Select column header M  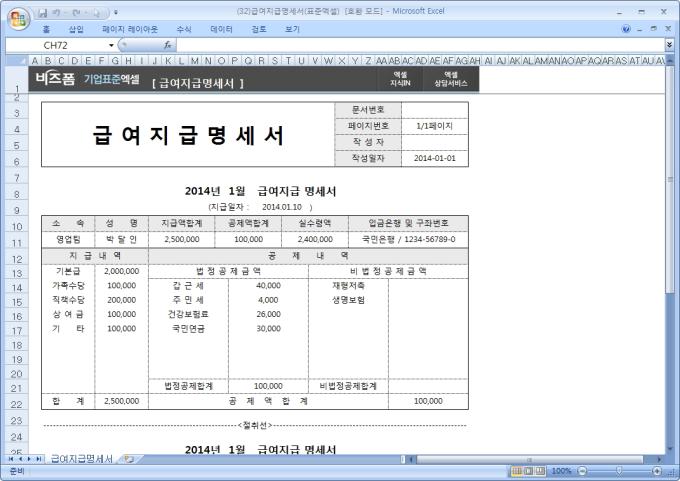pyautogui.click(x=195, y=61)
